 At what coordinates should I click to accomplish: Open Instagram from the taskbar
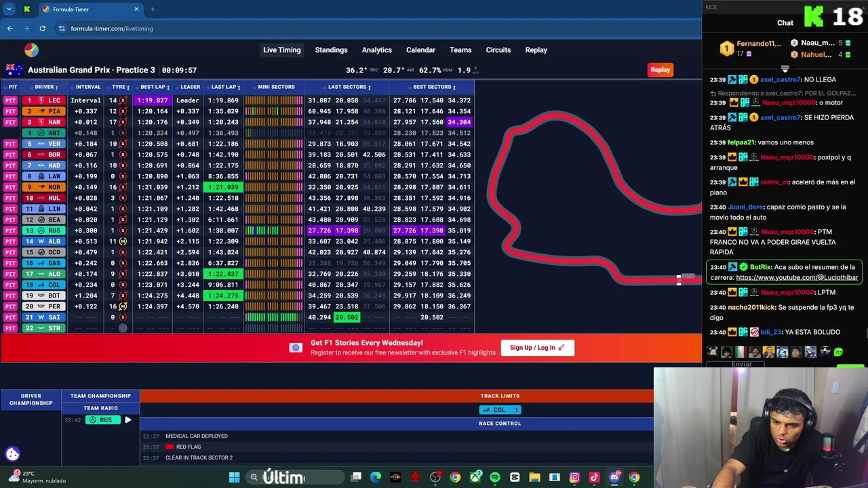574,478
